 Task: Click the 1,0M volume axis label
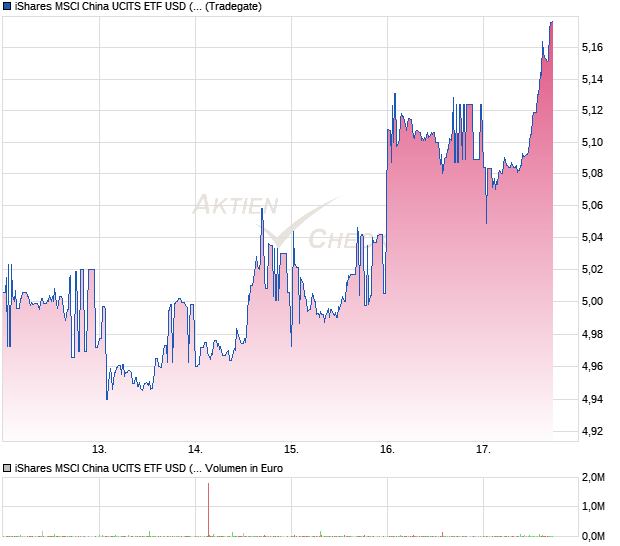(593, 506)
